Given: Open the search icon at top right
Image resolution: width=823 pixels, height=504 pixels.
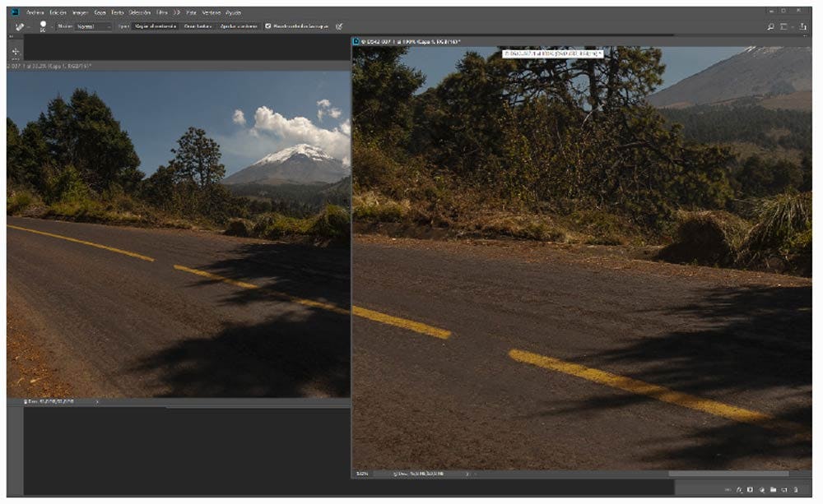Looking at the screenshot, I should tap(770, 26).
